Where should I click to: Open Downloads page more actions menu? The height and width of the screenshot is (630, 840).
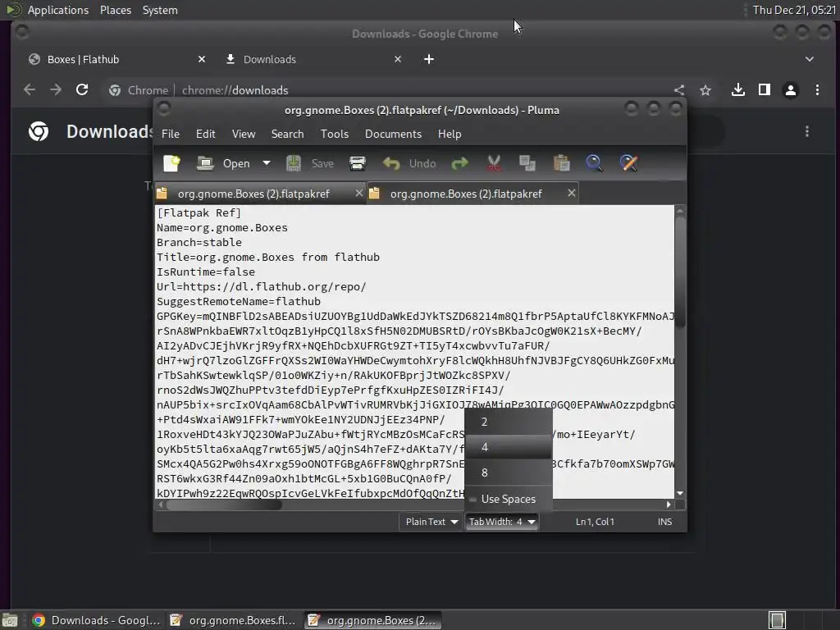[x=807, y=132]
